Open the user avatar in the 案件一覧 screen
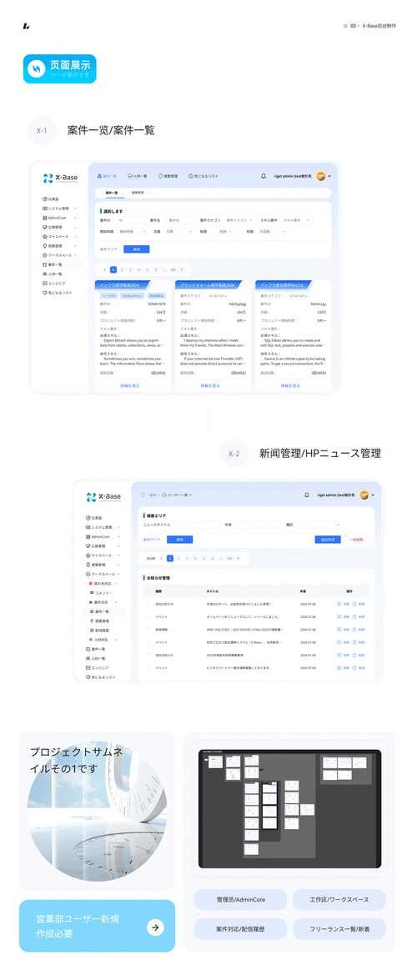This screenshot has height=980, width=417. (x=321, y=176)
